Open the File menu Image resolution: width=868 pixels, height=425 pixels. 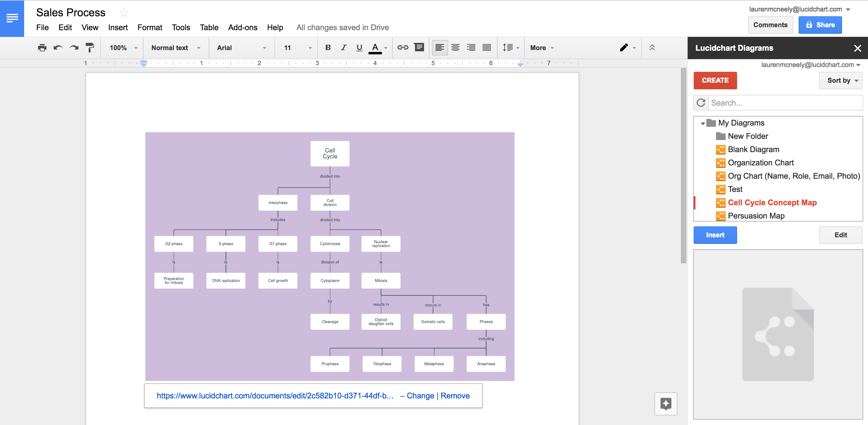tap(42, 27)
